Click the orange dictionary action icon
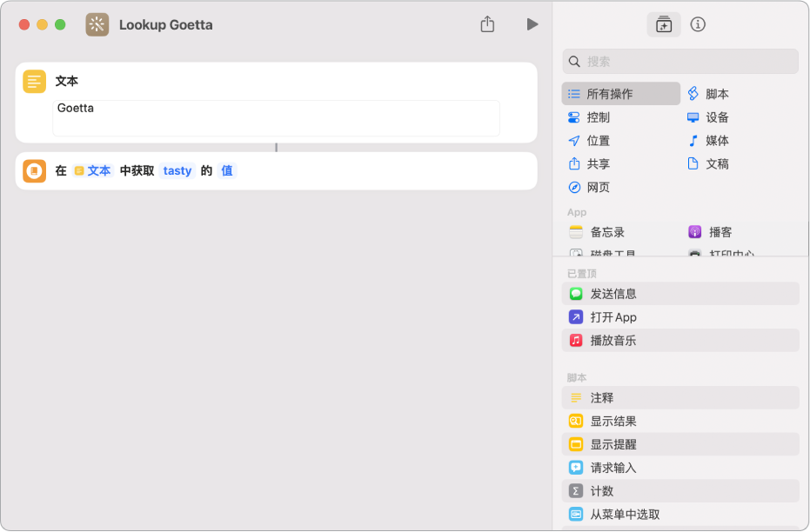This screenshot has height=532, width=810. [x=34, y=170]
